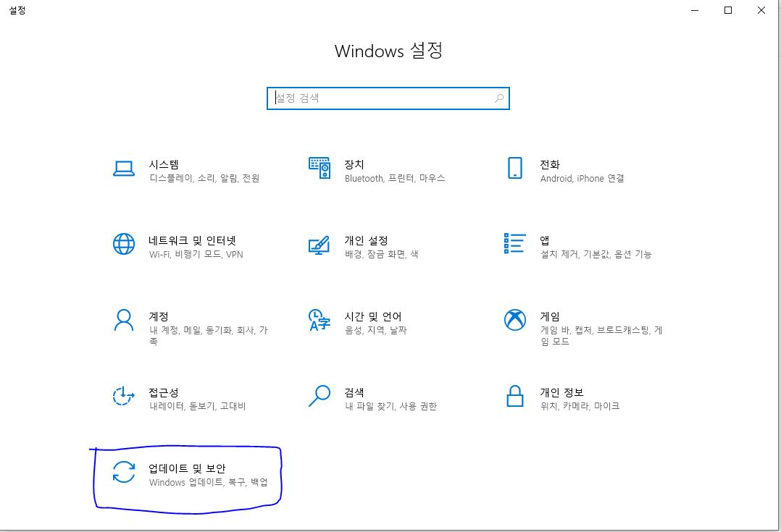Open the 개인 정보 lock icon
This screenshot has width=781, height=532.
click(x=515, y=396)
